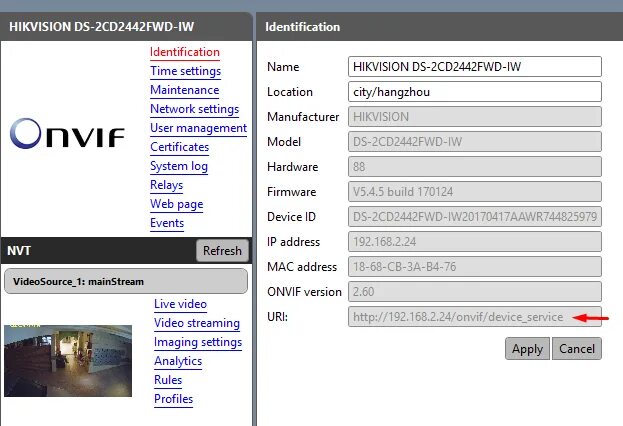This screenshot has width=623, height=426.
Task: Click the IP address label
Action: 293,242
